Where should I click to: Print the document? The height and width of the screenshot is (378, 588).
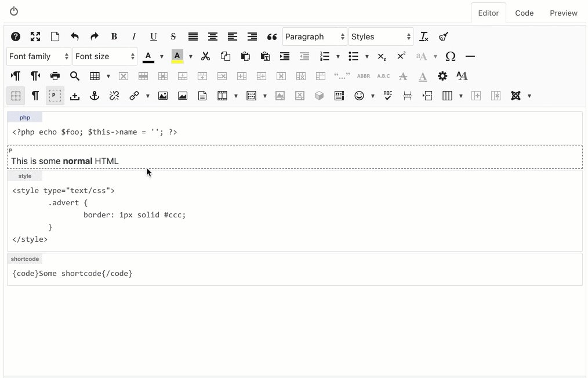coord(55,76)
